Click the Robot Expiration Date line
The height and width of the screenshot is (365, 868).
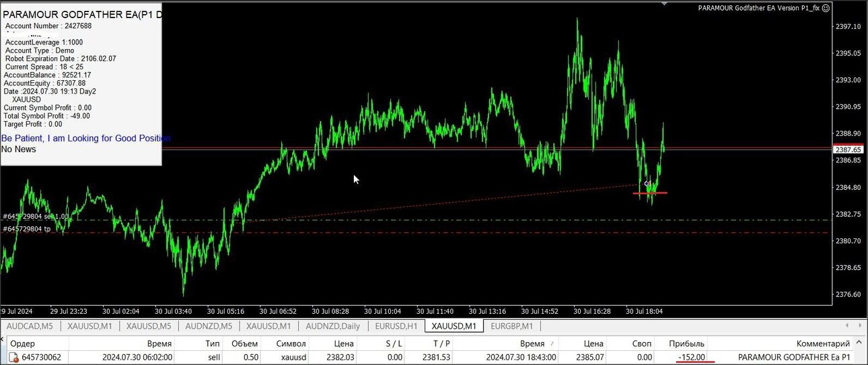[61, 59]
